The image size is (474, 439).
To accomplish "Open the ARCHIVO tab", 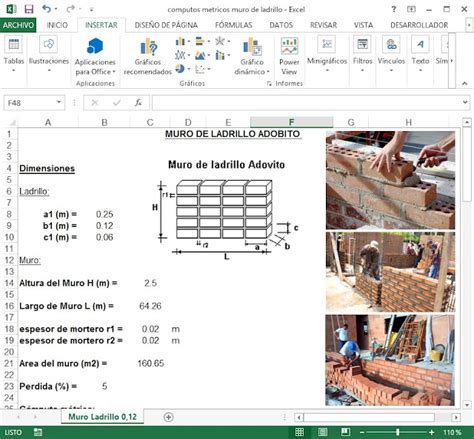I will pyautogui.click(x=18, y=25).
